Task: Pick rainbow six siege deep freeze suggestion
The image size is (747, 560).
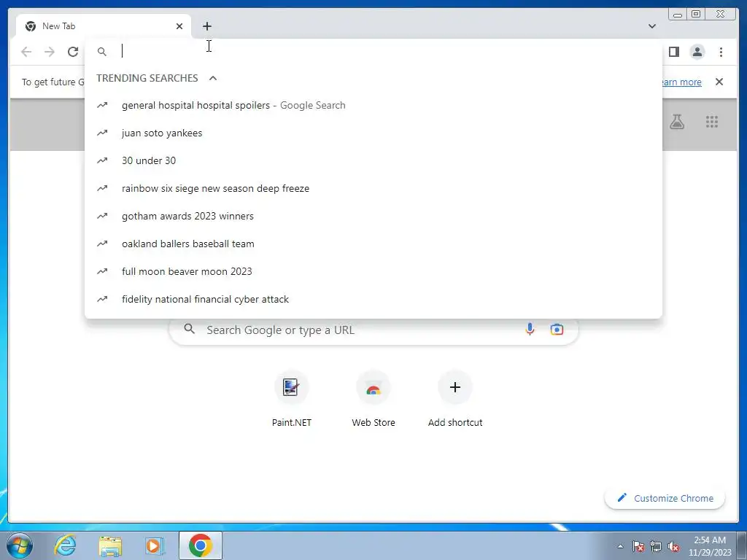Action: 373,188
